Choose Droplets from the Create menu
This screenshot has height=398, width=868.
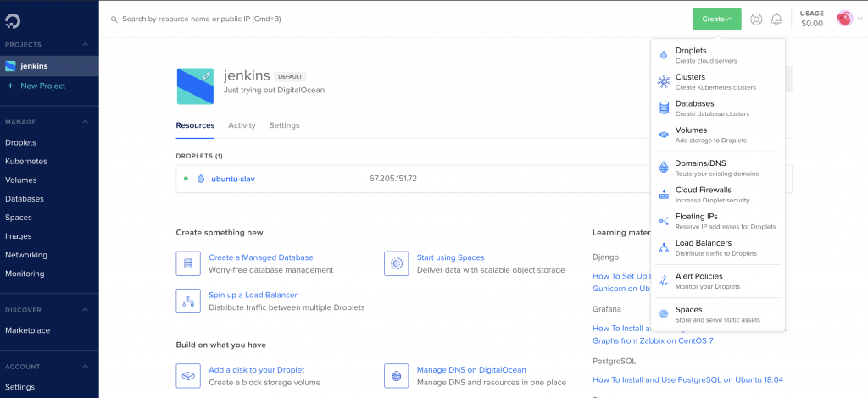pyautogui.click(x=718, y=55)
